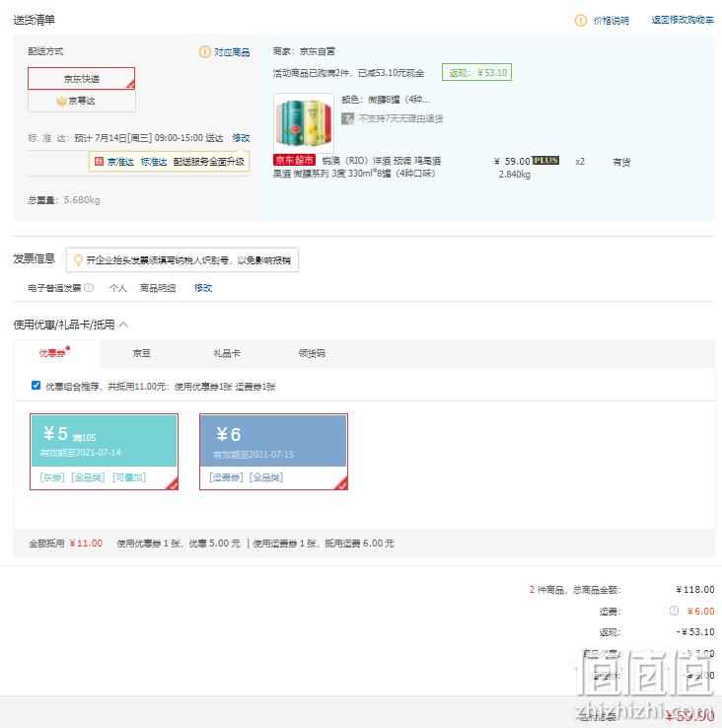This screenshot has width=722, height=728.
Task: Open the 对应商品 link
Action: click(232, 52)
